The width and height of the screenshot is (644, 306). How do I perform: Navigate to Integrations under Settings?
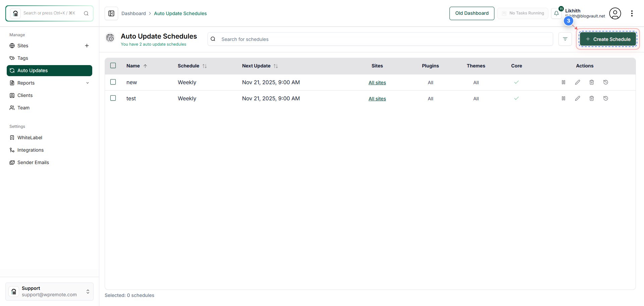[30, 150]
